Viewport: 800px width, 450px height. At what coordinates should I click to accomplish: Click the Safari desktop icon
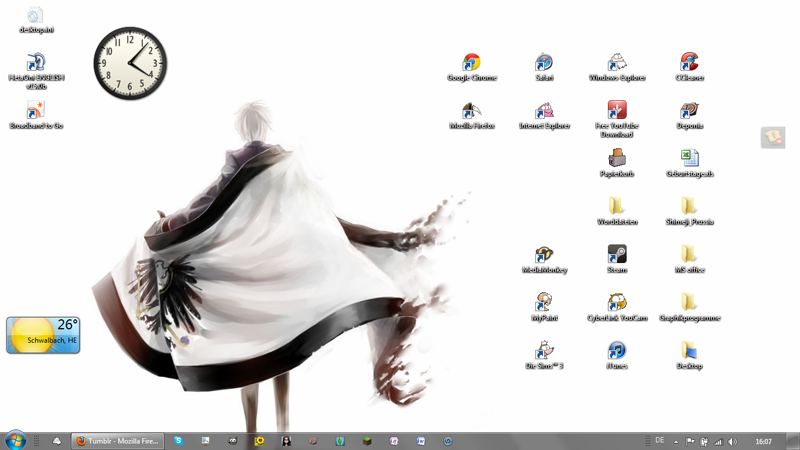pos(544,64)
